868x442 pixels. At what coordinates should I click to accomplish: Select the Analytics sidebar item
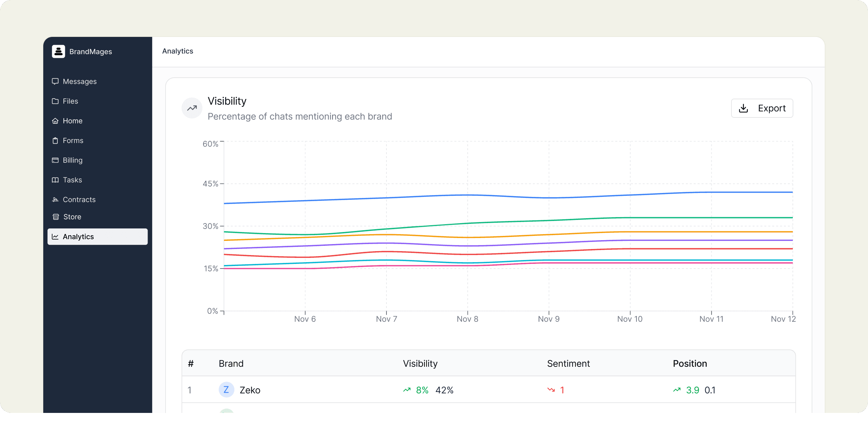[x=98, y=237]
